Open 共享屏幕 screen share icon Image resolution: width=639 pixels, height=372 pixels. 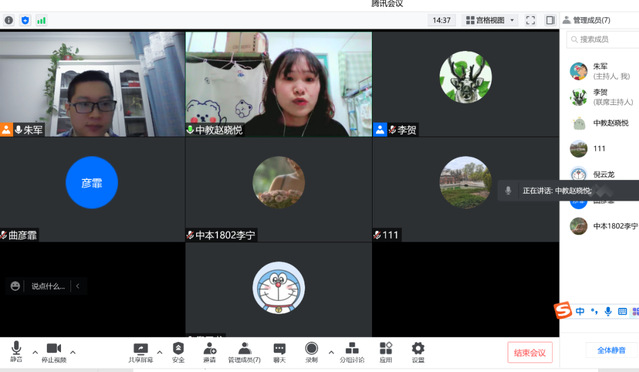(x=141, y=352)
